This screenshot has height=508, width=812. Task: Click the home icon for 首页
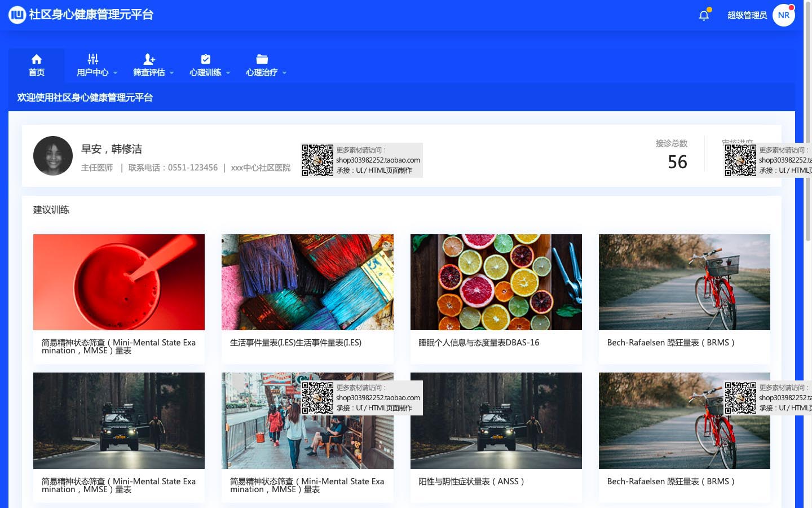click(x=37, y=59)
